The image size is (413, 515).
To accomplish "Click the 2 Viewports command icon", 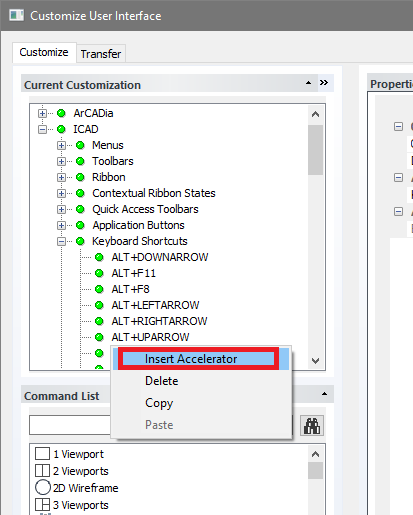I will pos(42,471).
